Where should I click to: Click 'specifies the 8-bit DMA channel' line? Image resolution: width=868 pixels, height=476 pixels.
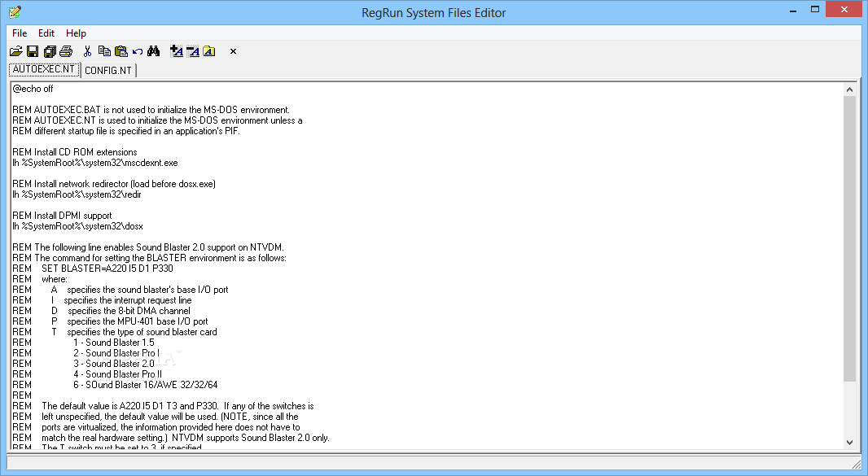[129, 311]
